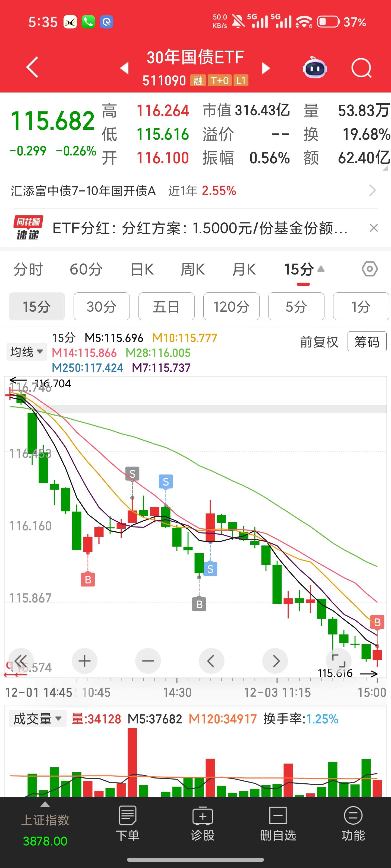Remove from watchlist via 删自选

pos(278,823)
